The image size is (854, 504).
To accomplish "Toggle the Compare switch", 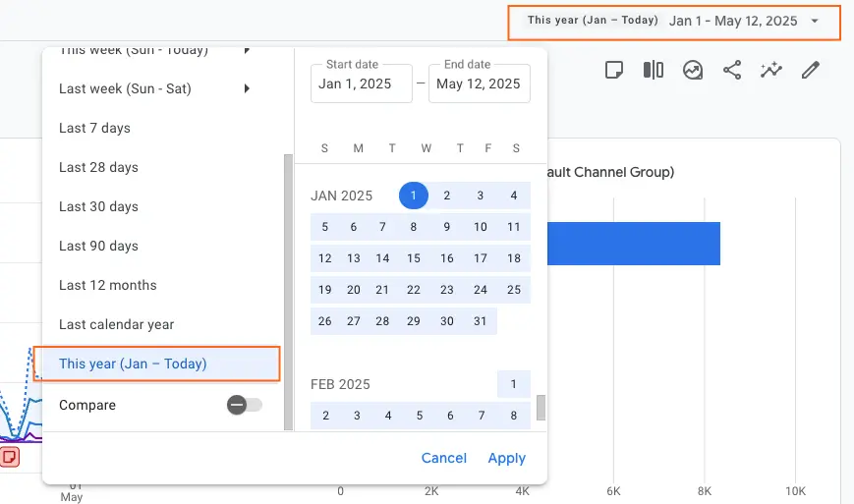I will 245,405.
